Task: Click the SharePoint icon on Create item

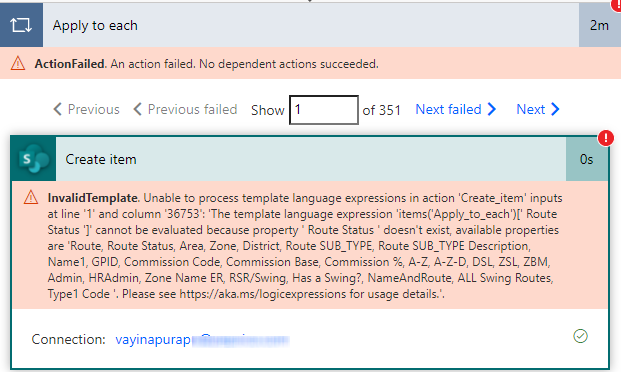Action: [x=34, y=159]
